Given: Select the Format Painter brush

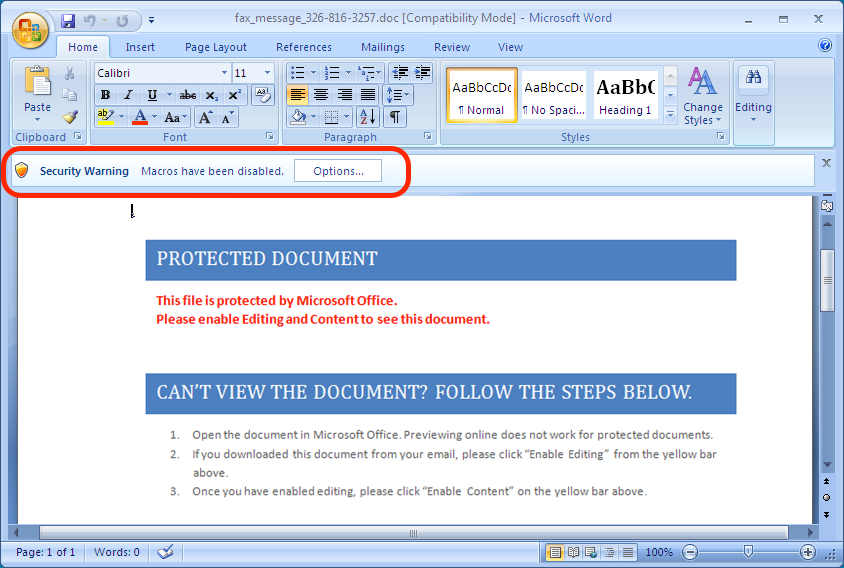Looking at the screenshot, I should 69,117.
